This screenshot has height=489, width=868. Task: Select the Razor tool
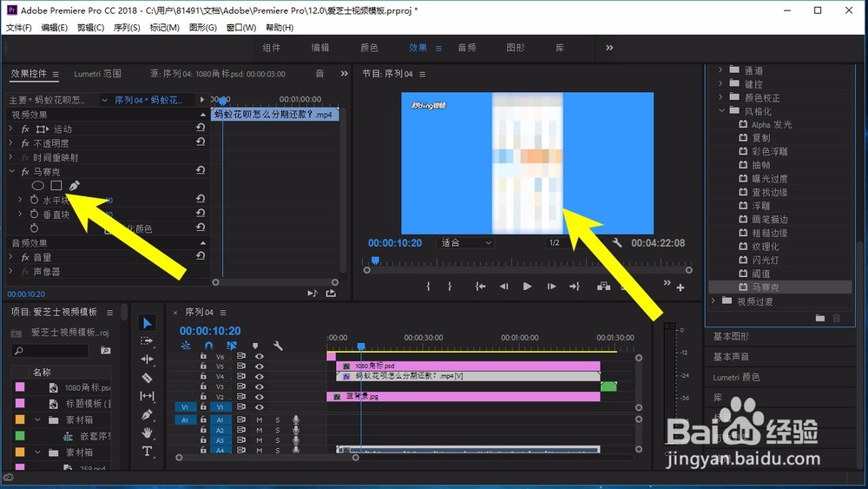(x=147, y=378)
